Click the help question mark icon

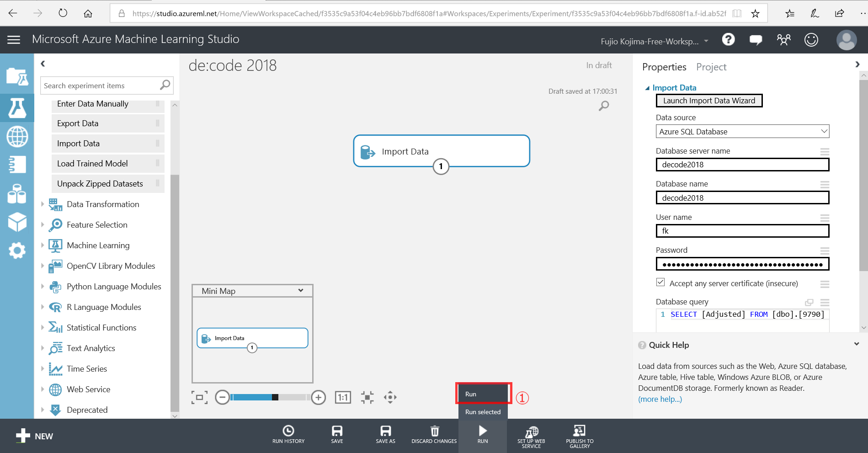(728, 40)
